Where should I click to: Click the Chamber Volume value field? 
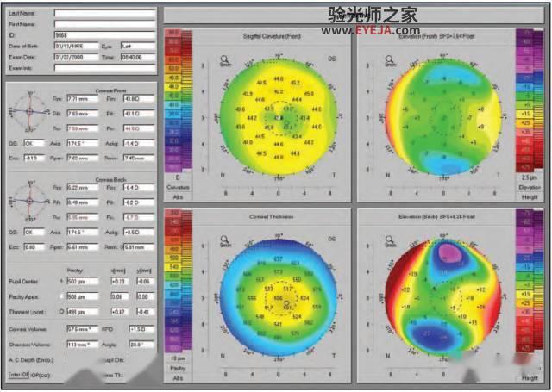[83, 345]
